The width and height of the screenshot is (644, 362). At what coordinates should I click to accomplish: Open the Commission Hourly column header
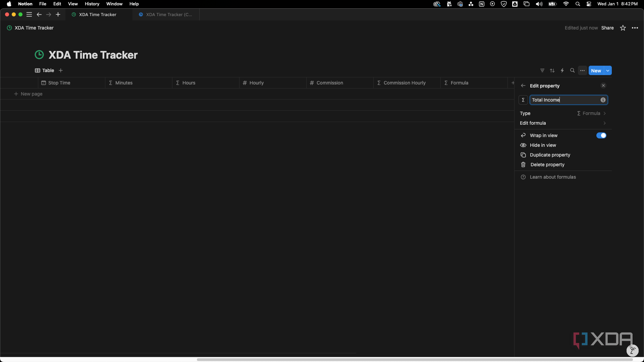click(407, 83)
